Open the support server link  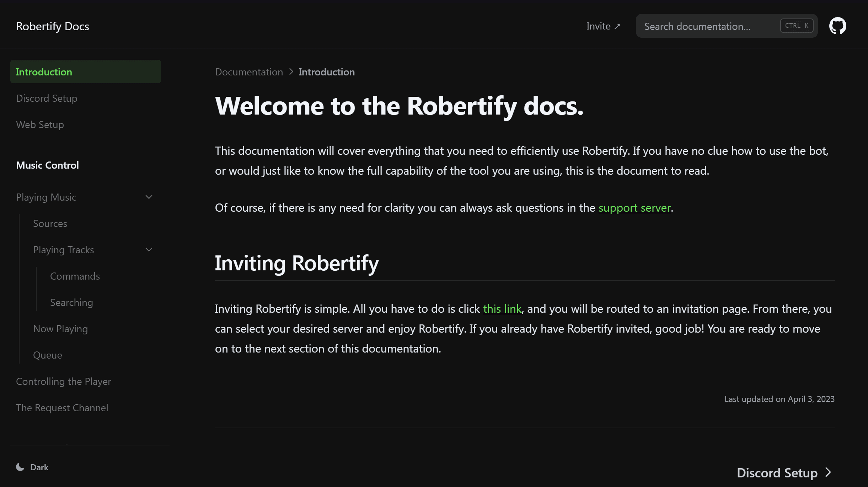tap(634, 208)
